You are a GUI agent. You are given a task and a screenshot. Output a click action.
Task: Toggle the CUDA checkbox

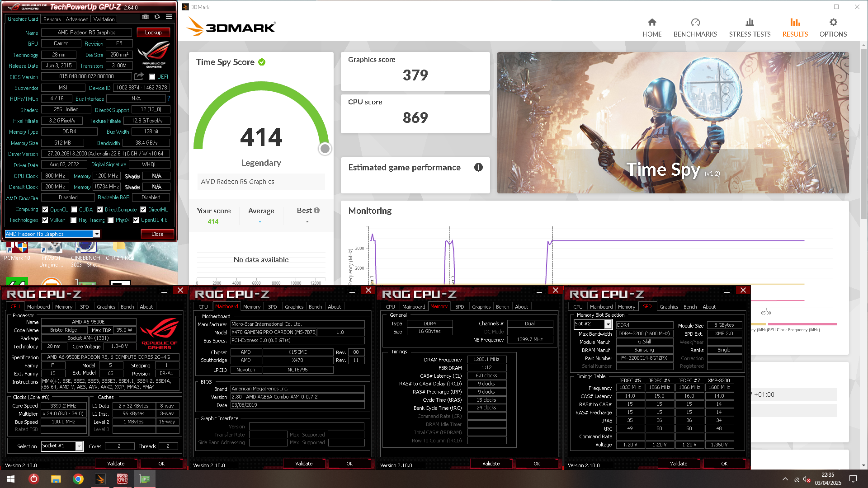click(74, 210)
